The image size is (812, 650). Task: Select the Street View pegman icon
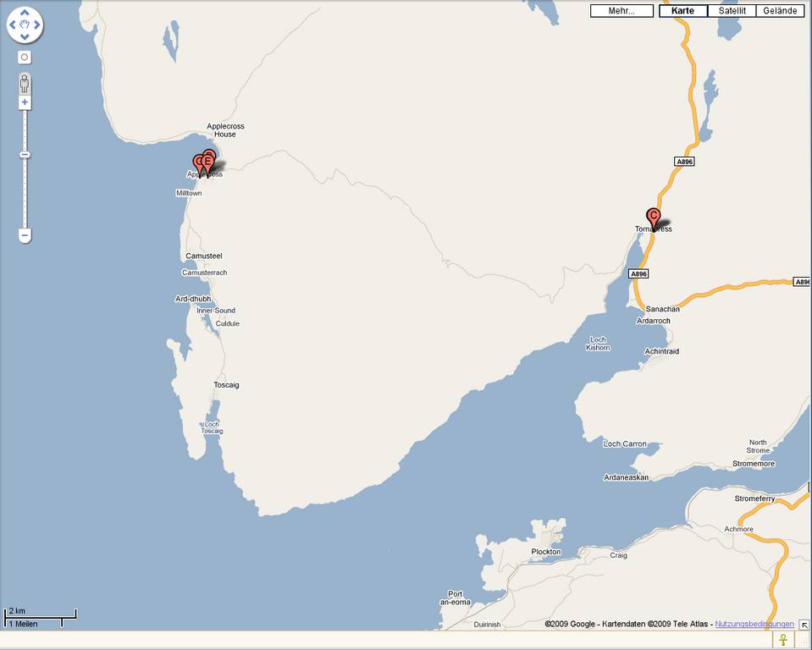(x=25, y=84)
